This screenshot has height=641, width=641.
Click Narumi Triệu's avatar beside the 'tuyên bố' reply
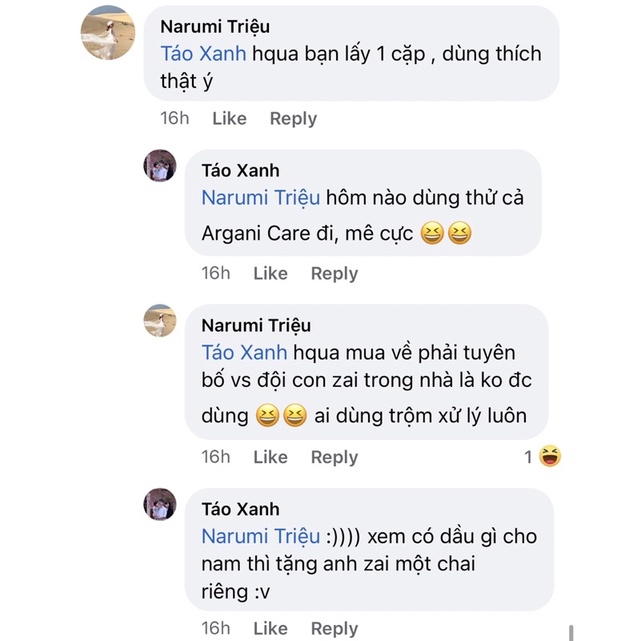click(160, 321)
